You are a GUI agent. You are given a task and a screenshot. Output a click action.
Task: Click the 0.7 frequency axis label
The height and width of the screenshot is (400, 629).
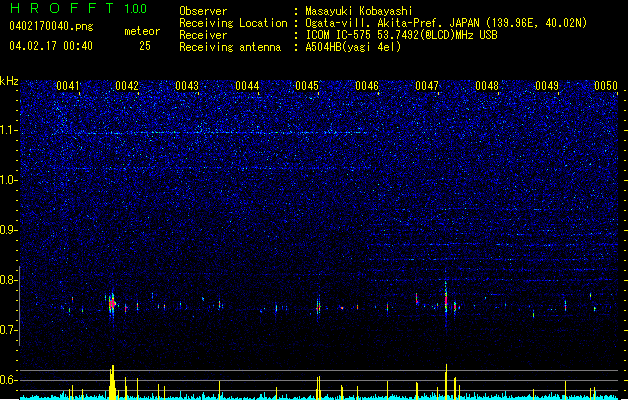pyautogui.click(x=8, y=330)
